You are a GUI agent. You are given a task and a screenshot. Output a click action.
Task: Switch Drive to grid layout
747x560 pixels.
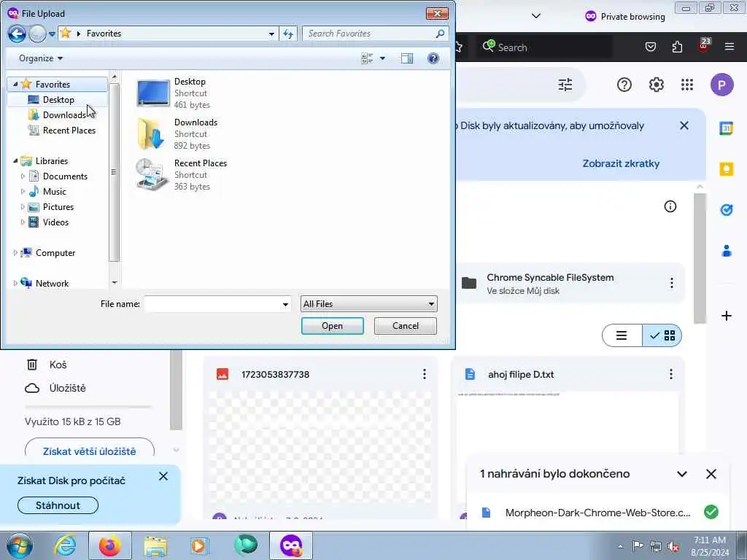point(662,335)
